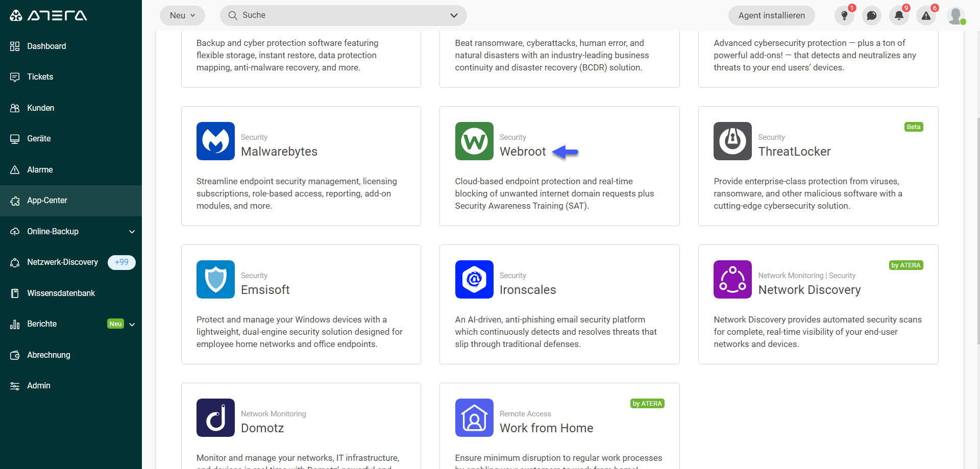Click the Admin menu label

pos(39,386)
